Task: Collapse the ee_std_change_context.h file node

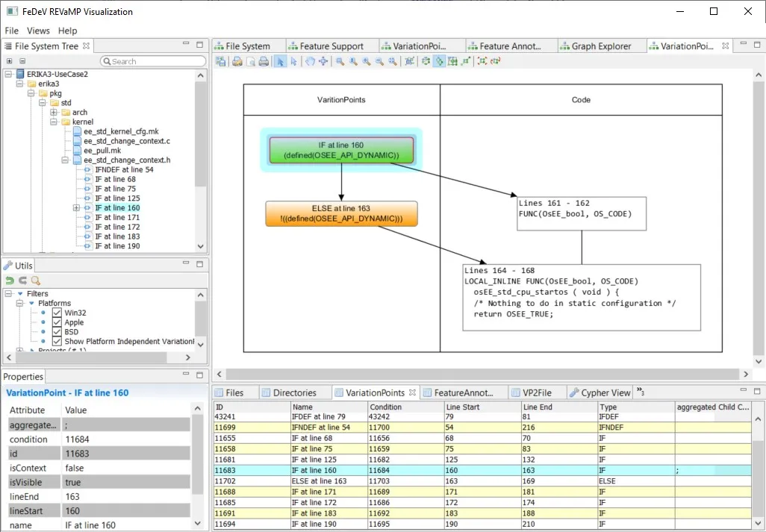Action: tap(65, 160)
